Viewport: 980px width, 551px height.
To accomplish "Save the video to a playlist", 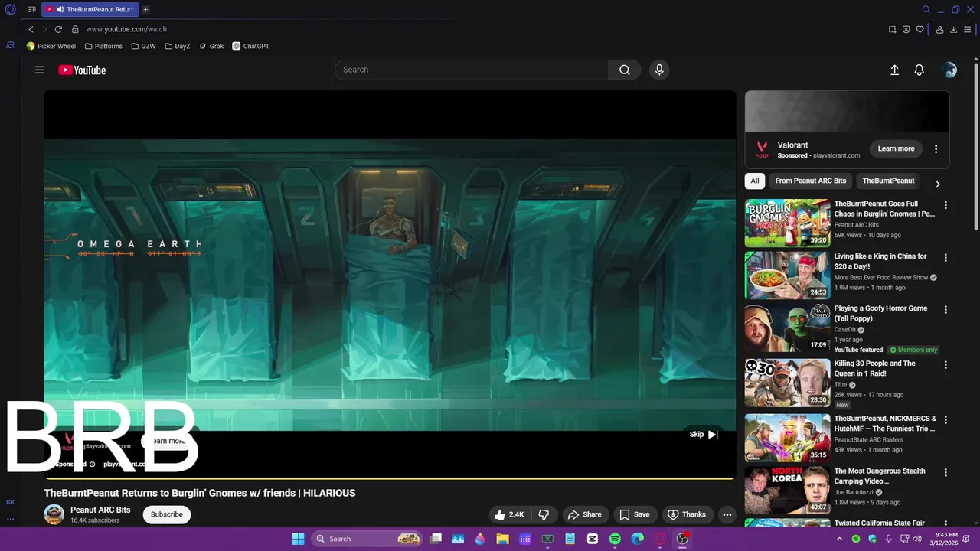I will pos(634,514).
